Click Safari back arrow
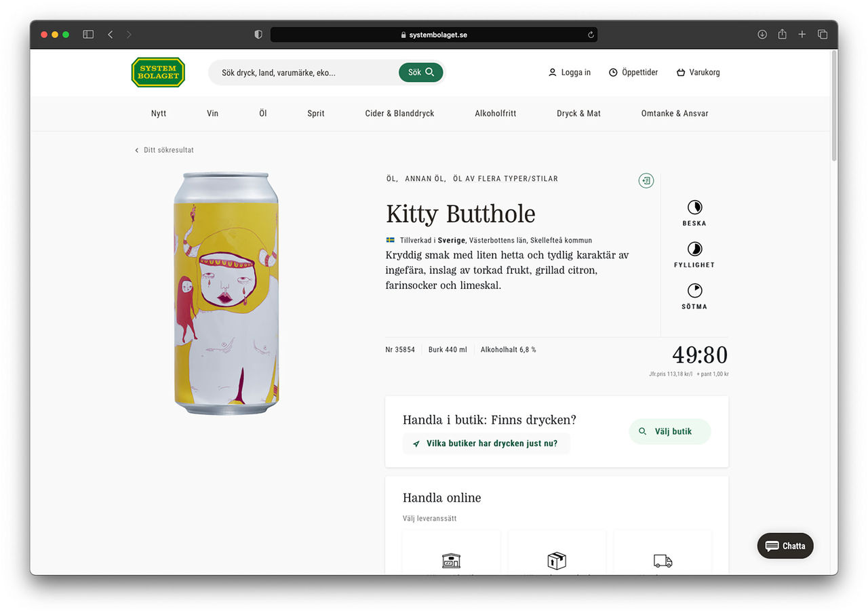Viewport: 868px width, 615px height. click(110, 35)
